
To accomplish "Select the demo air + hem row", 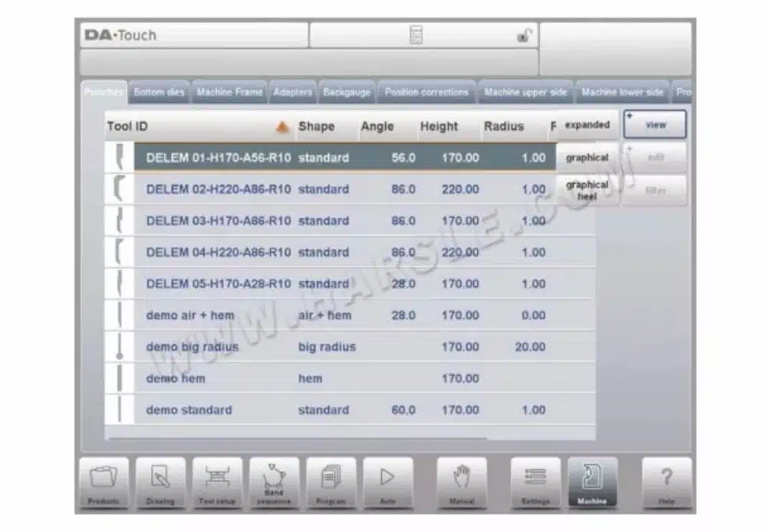I will point(351,315).
